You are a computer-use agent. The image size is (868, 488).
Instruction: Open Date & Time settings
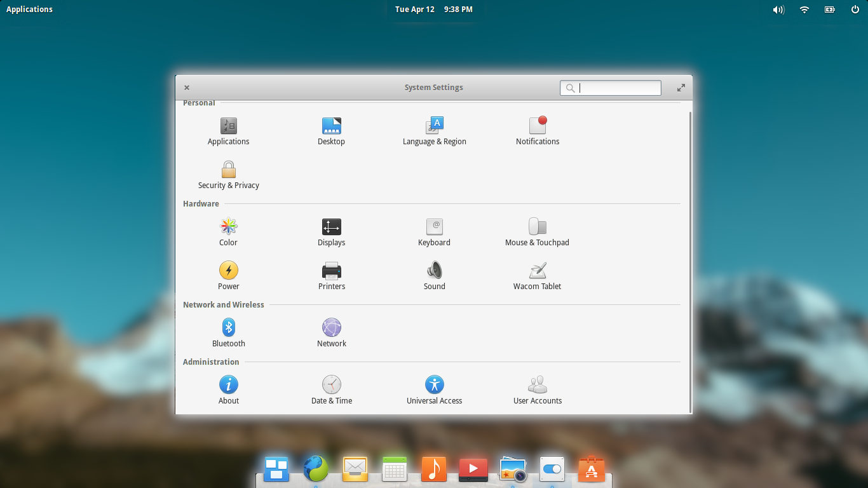(x=332, y=391)
